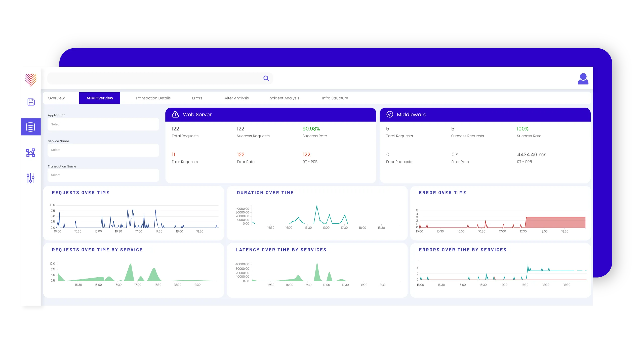
Task: Expand the Service Name select dropdown
Action: click(103, 150)
